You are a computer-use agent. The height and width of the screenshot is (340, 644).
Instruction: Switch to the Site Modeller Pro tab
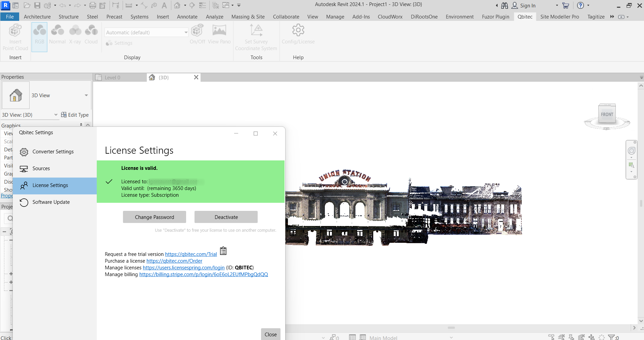tap(560, 17)
